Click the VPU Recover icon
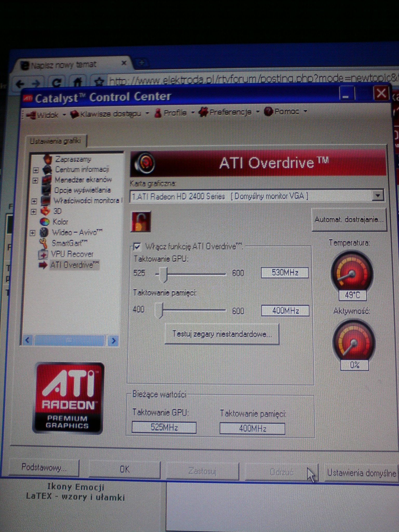The image size is (399, 532). pos(43,254)
